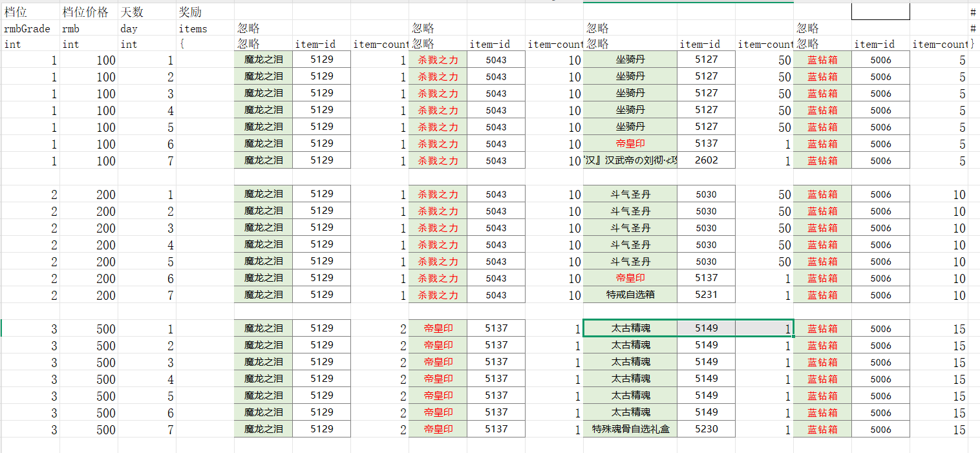980x453 pixels.
Task: Select the "rmbGrade" field name cell
Action: point(30,28)
